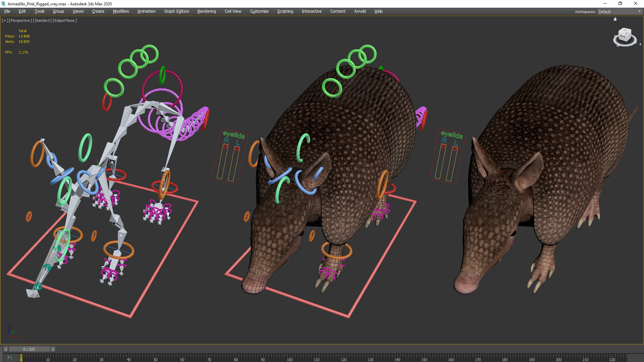Open the Perspective viewport label menu
This screenshot has height=362, width=644.
(x=20, y=20)
